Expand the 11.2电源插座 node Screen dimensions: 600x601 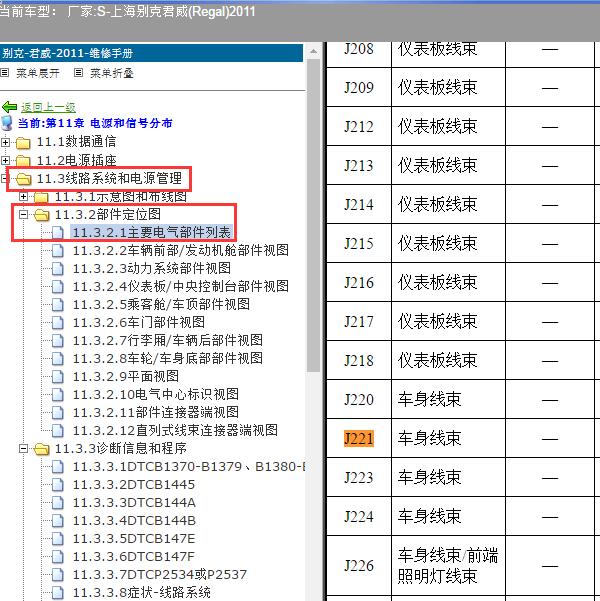[5, 160]
